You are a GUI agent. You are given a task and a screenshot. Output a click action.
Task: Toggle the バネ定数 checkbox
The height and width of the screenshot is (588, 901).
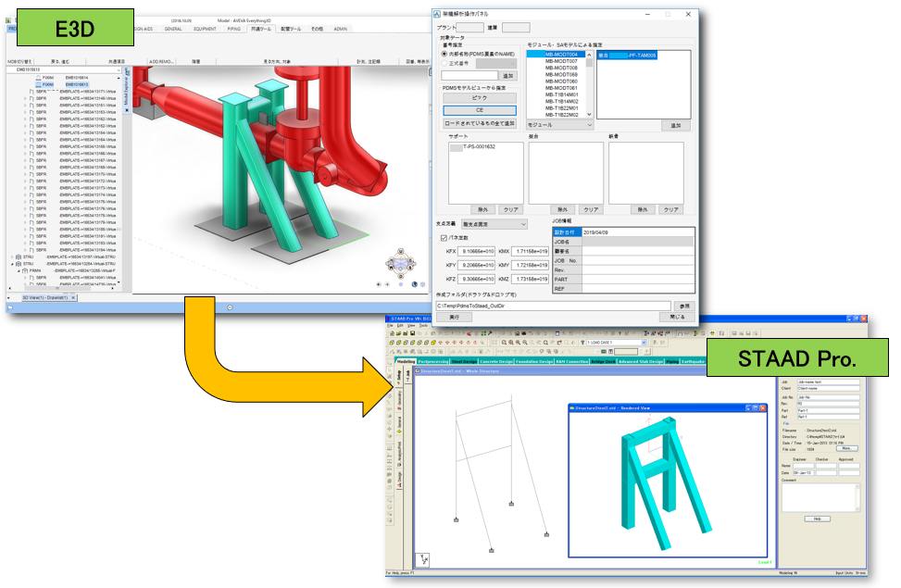tap(444, 238)
